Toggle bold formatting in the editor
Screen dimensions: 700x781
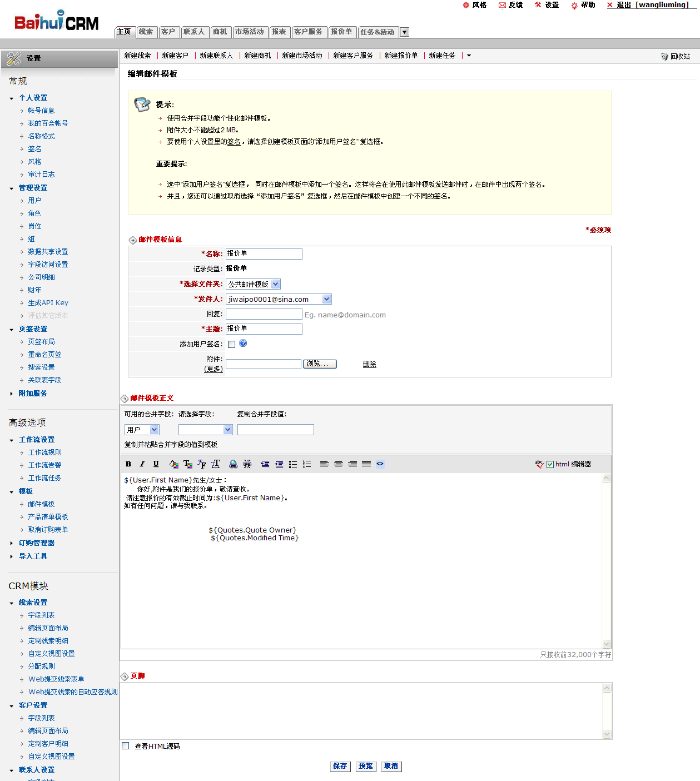[128, 464]
